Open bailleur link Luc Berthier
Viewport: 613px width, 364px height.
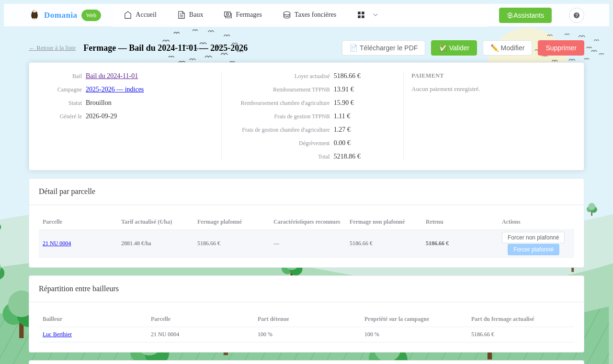(x=57, y=334)
